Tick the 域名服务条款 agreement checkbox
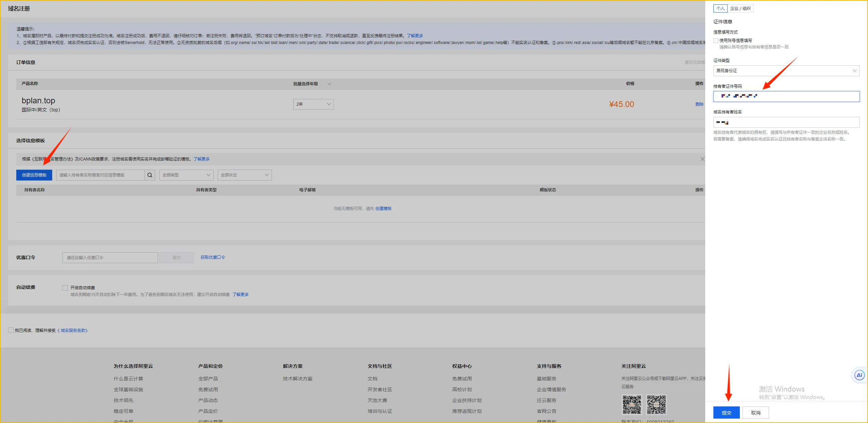This screenshot has width=868, height=423. coord(11,330)
